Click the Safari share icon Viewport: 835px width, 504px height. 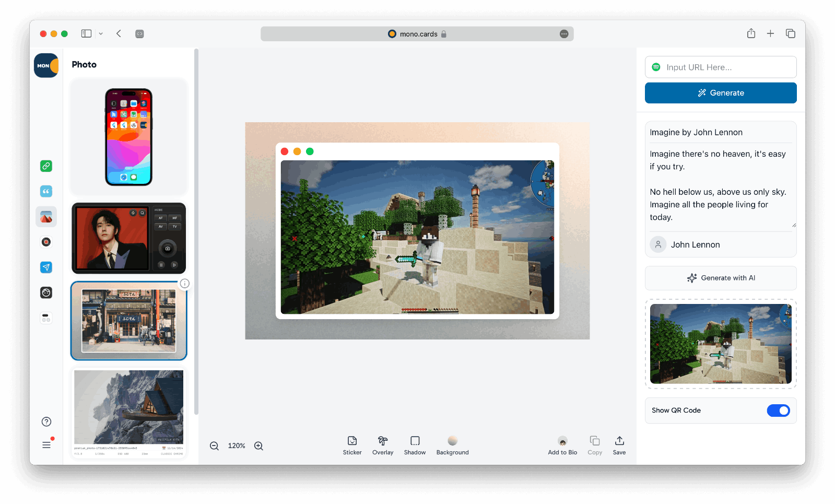click(751, 33)
